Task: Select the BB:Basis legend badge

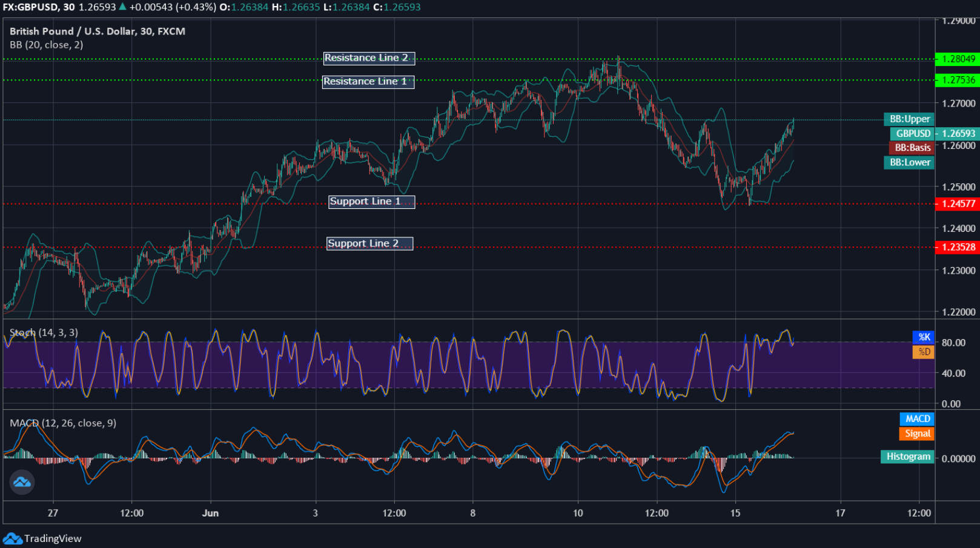Action: coord(911,148)
